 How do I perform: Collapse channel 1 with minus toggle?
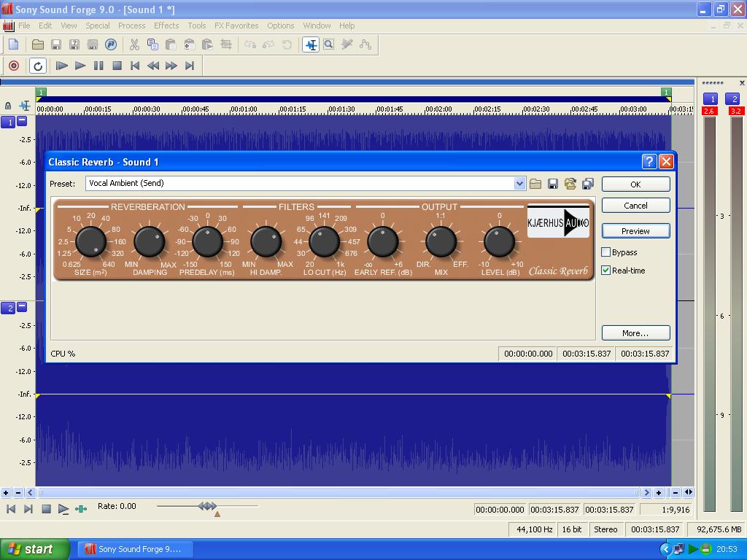click(22, 122)
